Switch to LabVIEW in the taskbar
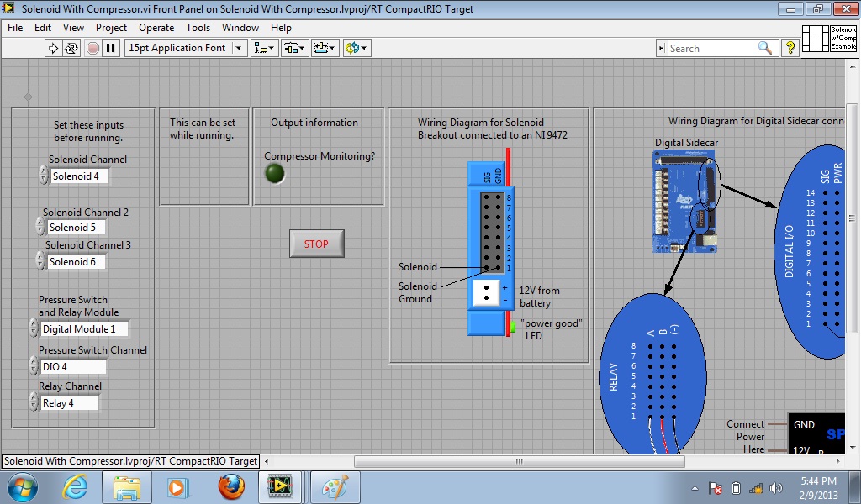This screenshot has width=861, height=504. [281, 487]
